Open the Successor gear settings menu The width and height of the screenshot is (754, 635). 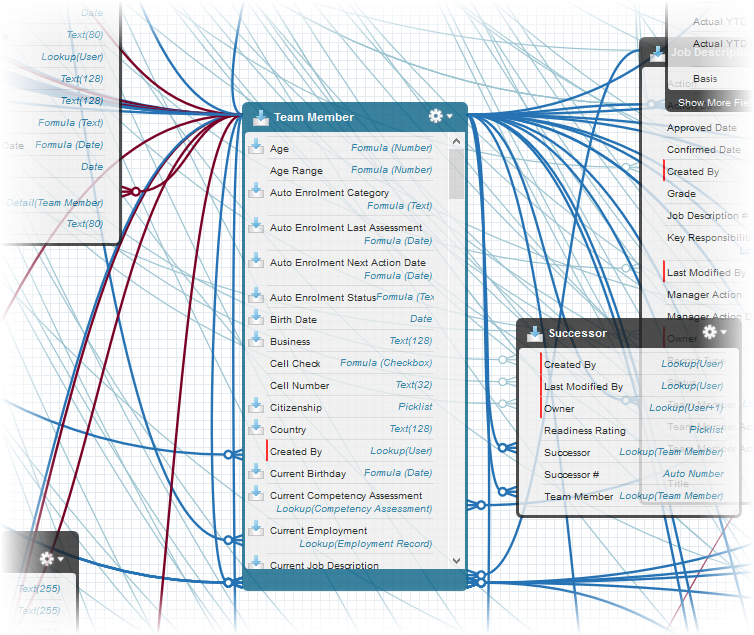coord(714,332)
